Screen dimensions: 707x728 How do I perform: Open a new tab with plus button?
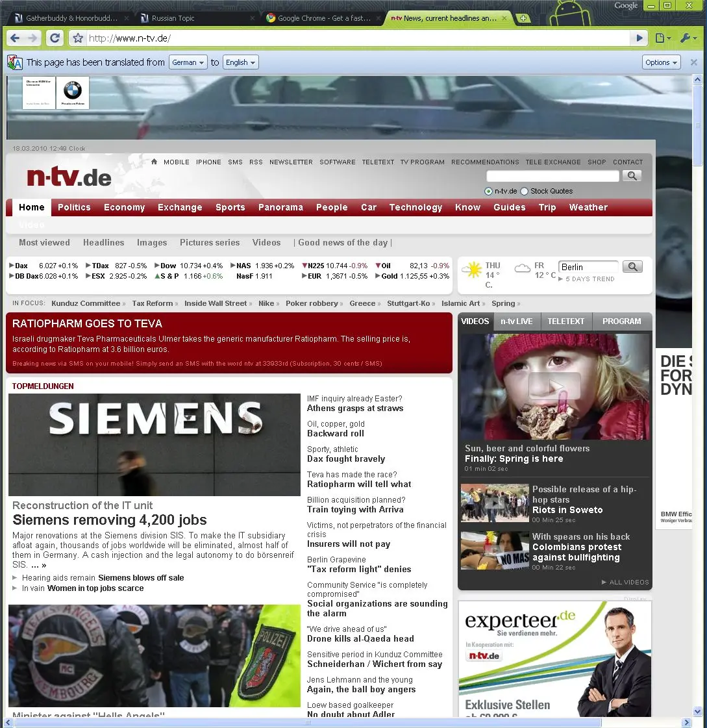click(x=523, y=18)
